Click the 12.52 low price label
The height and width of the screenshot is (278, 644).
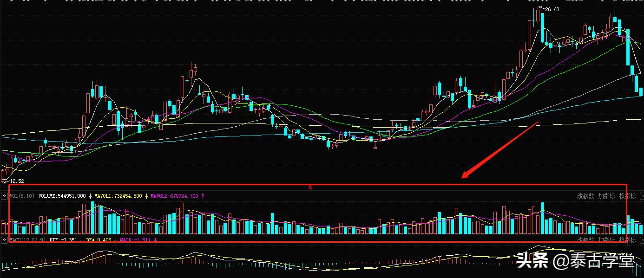coord(17,181)
